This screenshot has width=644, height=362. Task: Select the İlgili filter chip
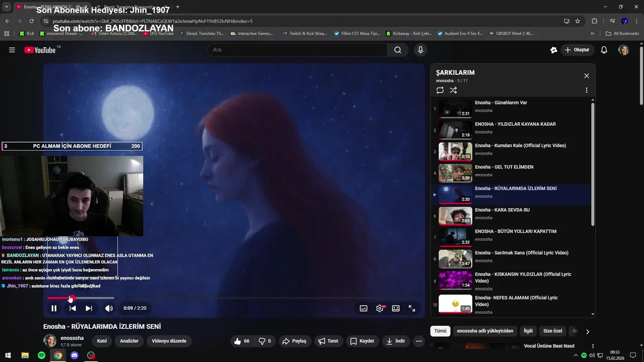coord(528,331)
